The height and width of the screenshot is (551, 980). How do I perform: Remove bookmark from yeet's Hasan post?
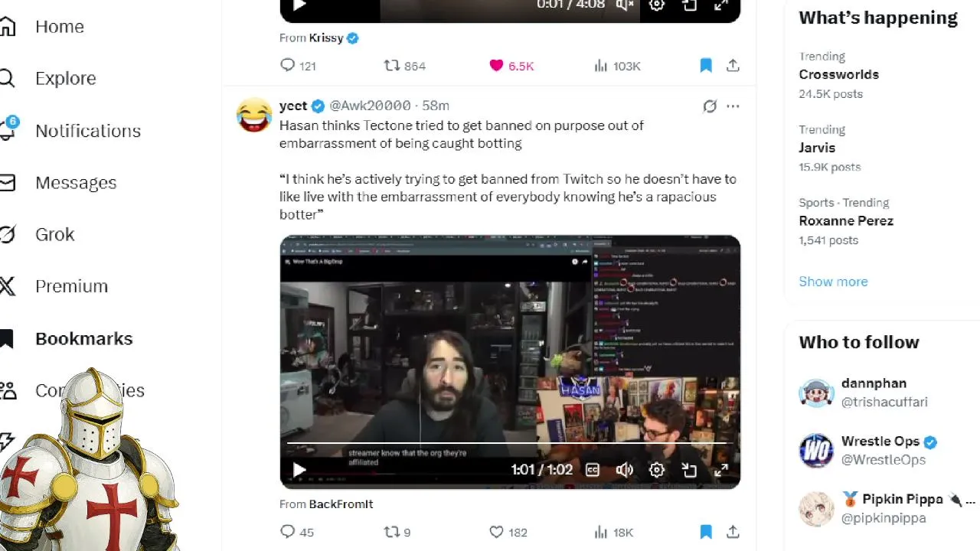[706, 532]
